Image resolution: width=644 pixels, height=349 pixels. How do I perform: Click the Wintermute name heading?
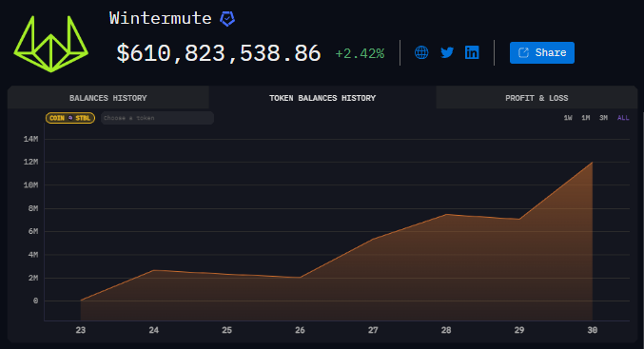tap(161, 18)
